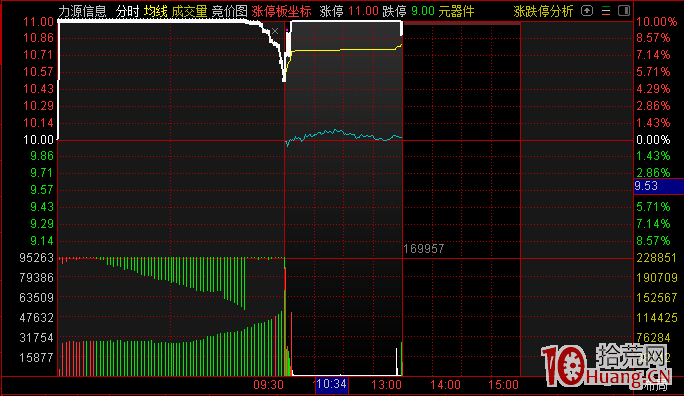Open the three-line colored menu icon
This screenshot has width=684, height=396.
point(606,11)
